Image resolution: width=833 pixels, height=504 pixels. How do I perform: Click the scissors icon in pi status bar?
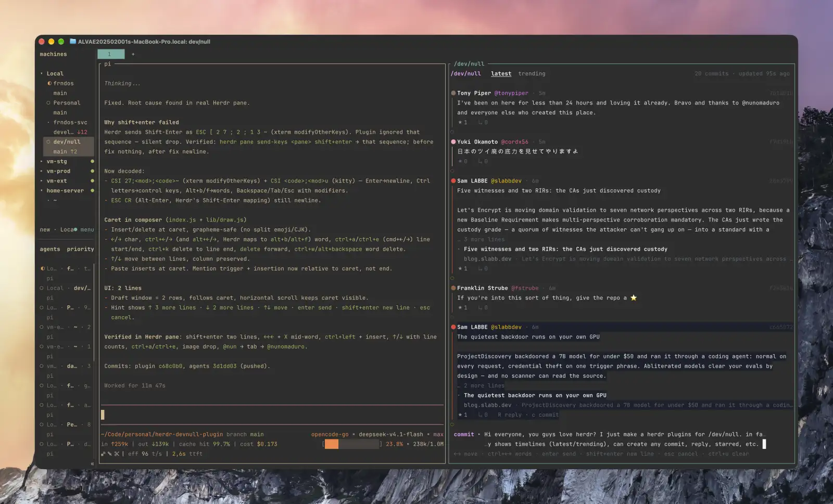click(117, 454)
